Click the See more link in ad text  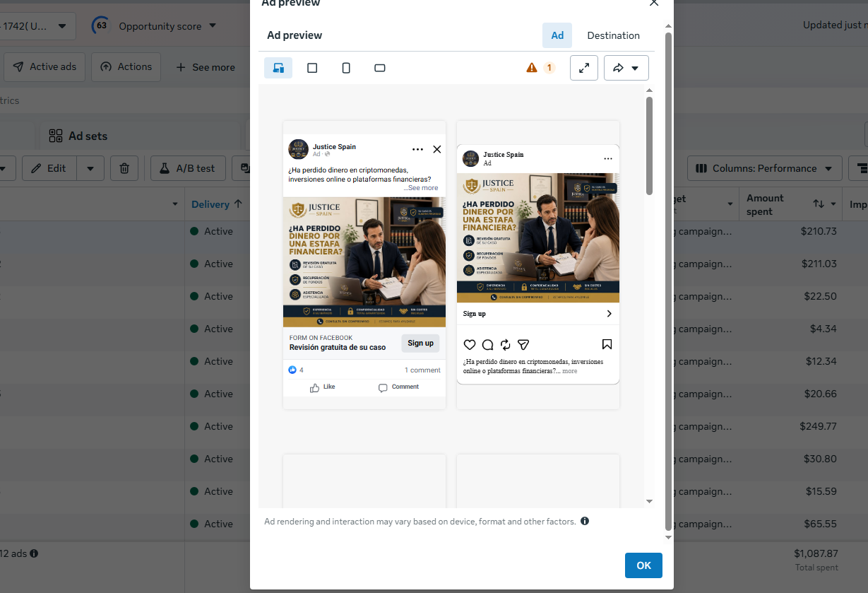(x=422, y=188)
